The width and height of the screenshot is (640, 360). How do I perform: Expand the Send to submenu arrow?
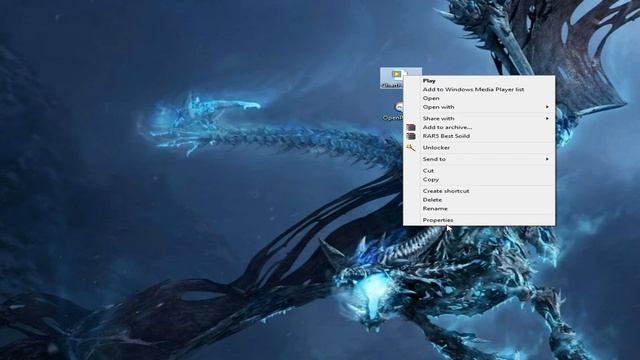pyautogui.click(x=547, y=159)
